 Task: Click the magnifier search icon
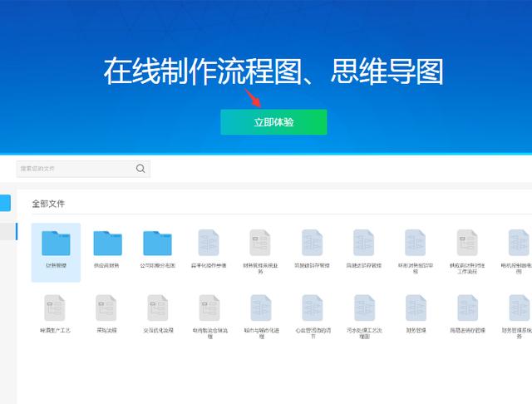click(x=141, y=169)
